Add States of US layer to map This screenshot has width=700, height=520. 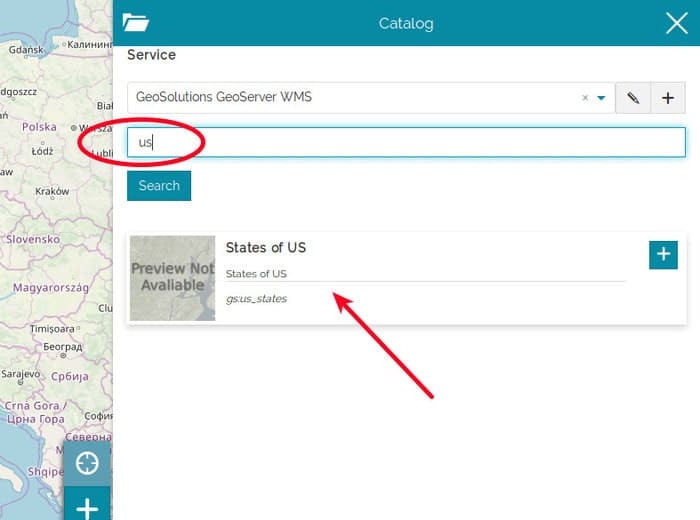[x=663, y=254]
